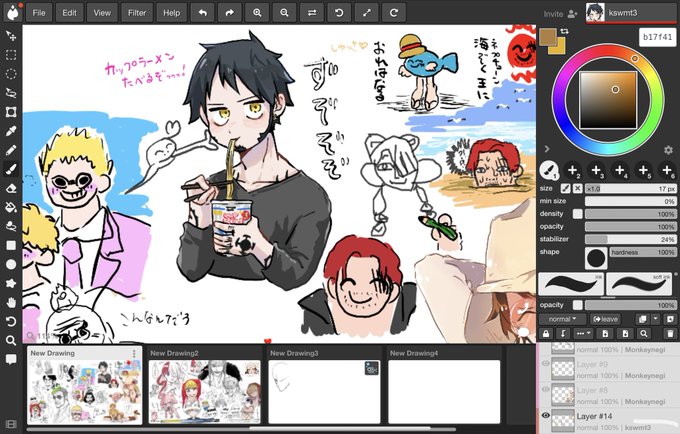Open dropdown arrow beside duplicate layer
This screenshot has height=434, width=680.
pos(655,319)
